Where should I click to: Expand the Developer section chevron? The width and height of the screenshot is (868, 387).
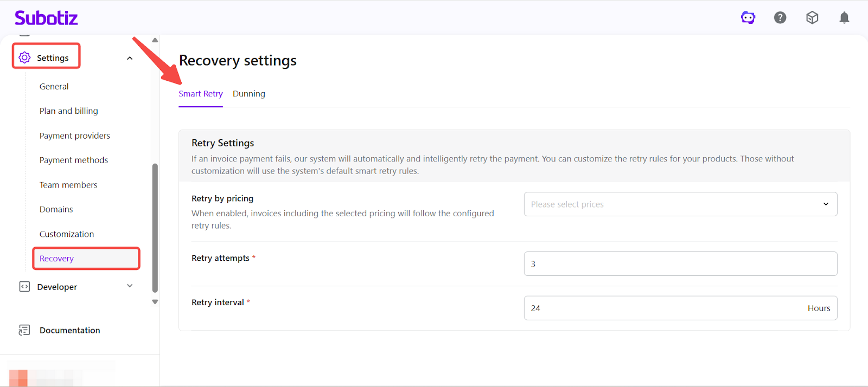click(130, 286)
